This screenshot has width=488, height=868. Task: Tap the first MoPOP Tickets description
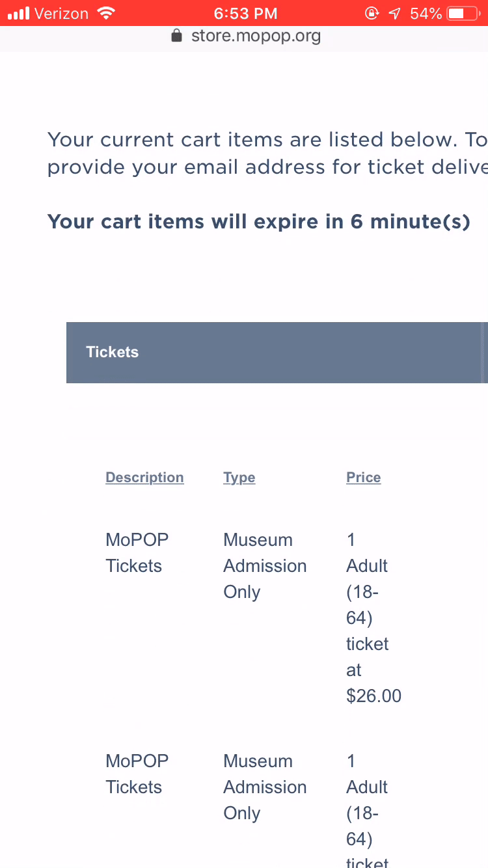point(137,552)
